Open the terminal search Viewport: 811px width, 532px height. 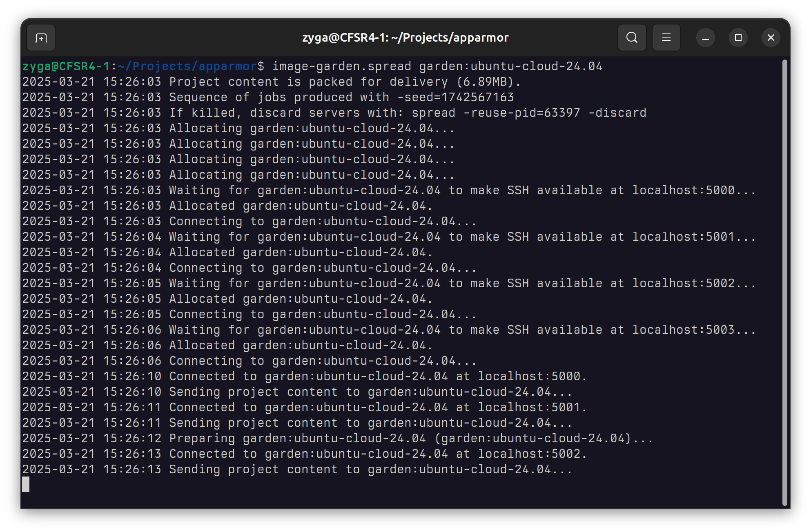(631, 37)
